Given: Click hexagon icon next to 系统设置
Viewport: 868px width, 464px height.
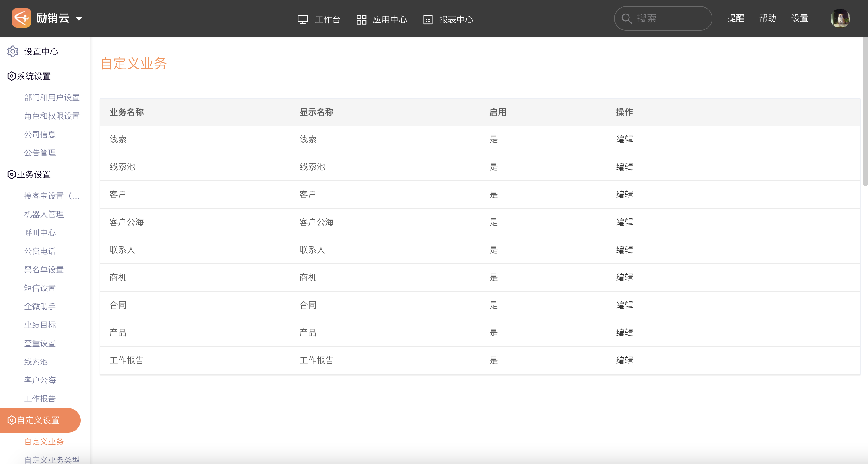Looking at the screenshot, I should pos(11,76).
